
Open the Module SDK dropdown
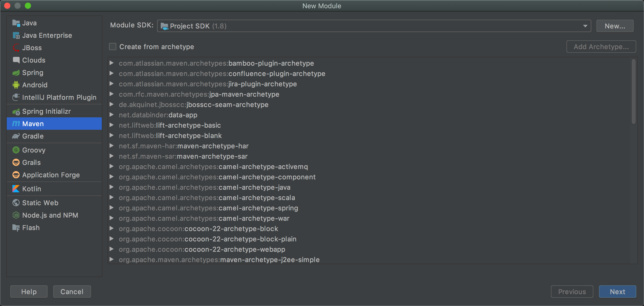[374, 26]
